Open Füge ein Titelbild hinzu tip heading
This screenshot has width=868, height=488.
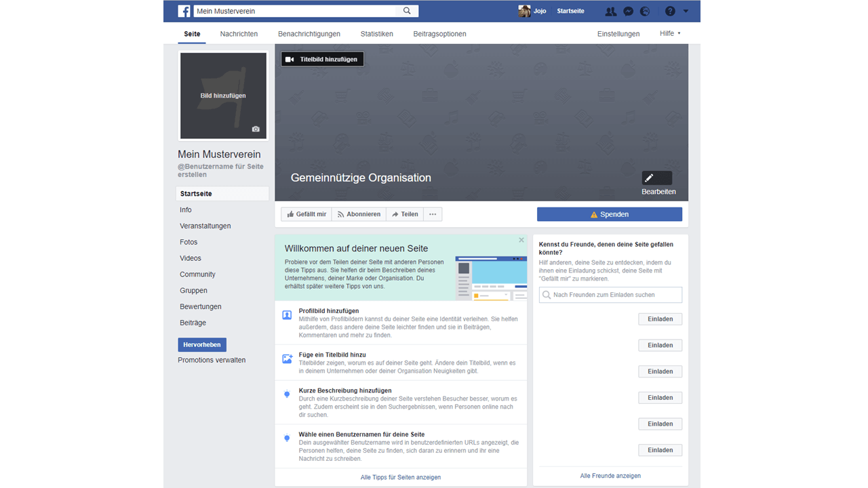(x=332, y=355)
